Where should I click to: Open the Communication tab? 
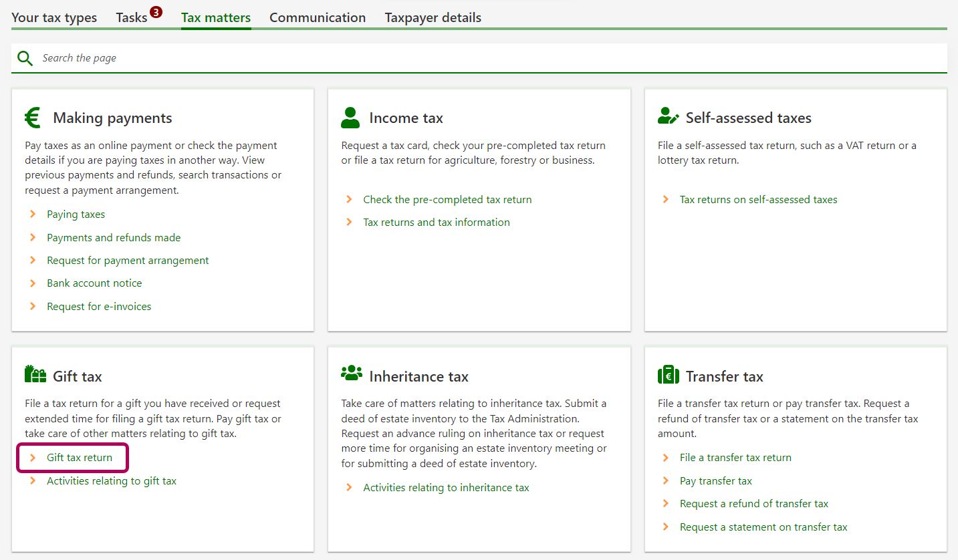[318, 18]
